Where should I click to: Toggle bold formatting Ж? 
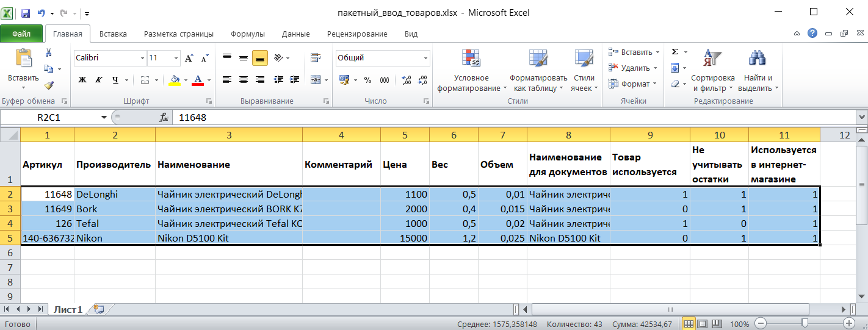coord(82,80)
